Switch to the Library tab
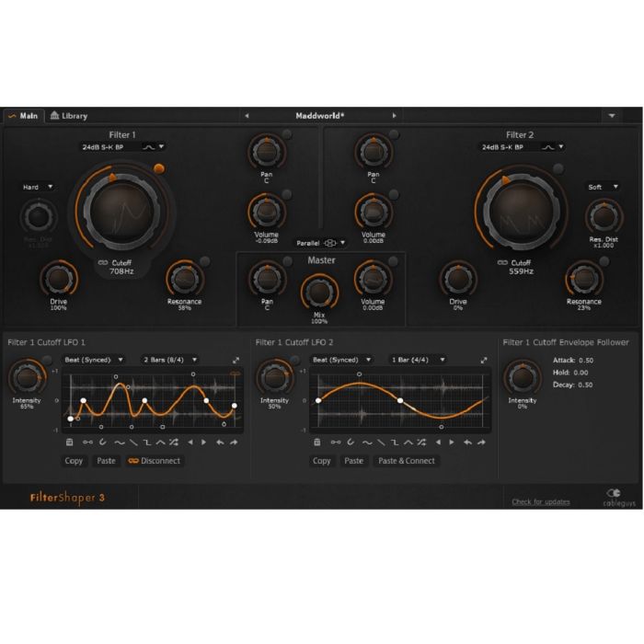This screenshot has height=644, width=644. (x=69, y=116)
